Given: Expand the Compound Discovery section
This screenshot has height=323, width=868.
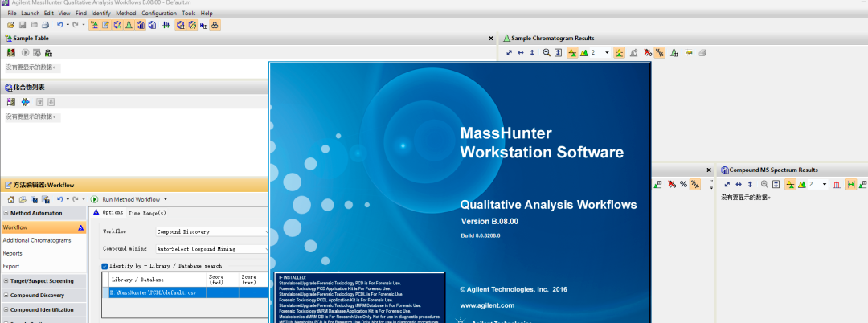Looking at the screenshot, I should (6, 296).
